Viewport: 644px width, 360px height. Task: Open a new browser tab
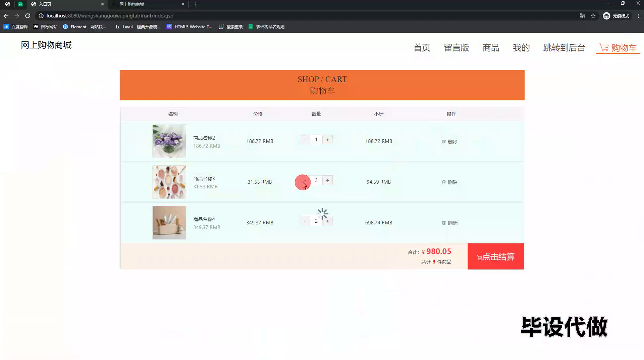tap(196, 4)
